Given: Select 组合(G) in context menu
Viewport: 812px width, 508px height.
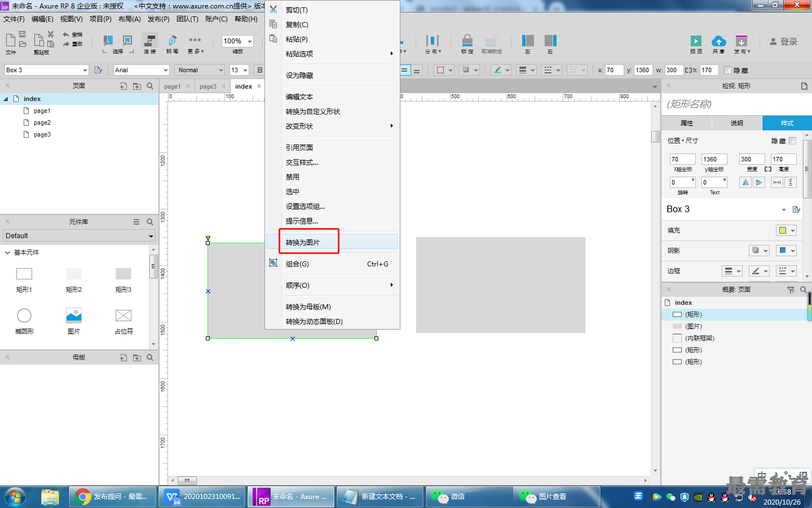Looking at the screenshot, I should click(333, 264).
